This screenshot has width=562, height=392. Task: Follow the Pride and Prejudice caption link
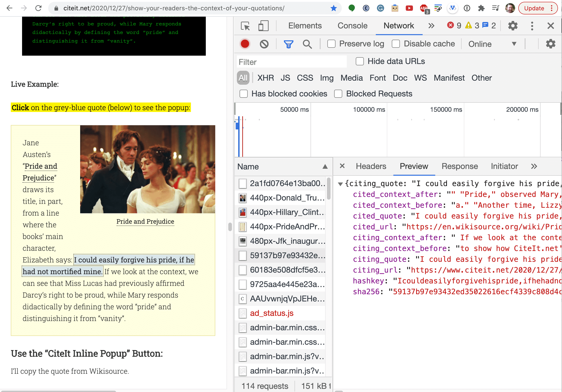145,221
